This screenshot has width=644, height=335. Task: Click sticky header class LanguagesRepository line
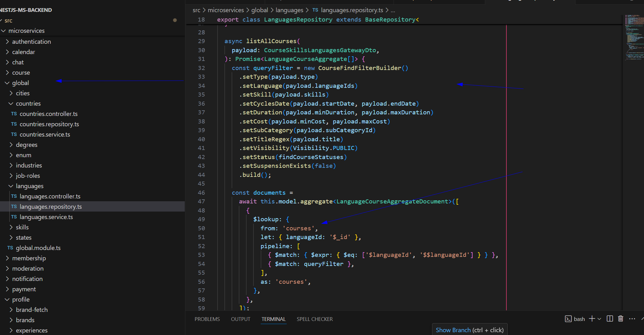point(318,19)
